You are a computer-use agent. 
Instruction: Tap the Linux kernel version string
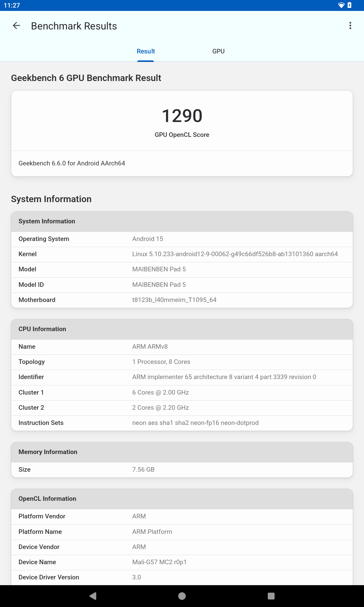point(235,254)
